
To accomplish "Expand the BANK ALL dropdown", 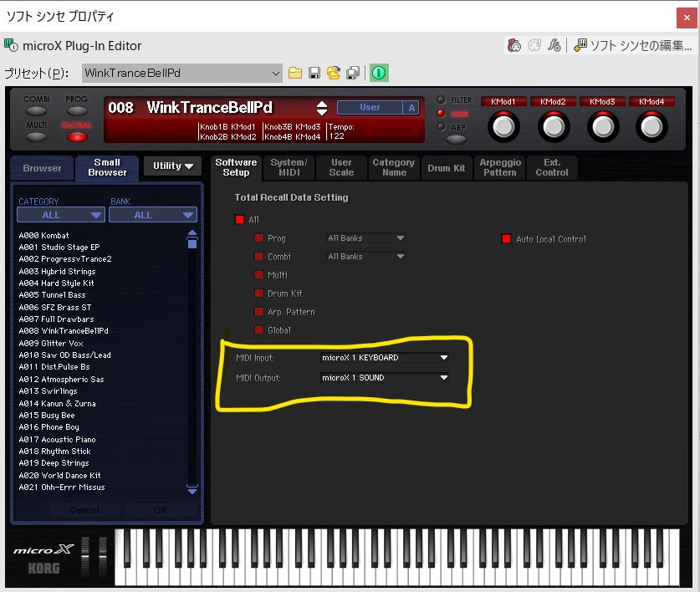I will click(x=153, y=215).
